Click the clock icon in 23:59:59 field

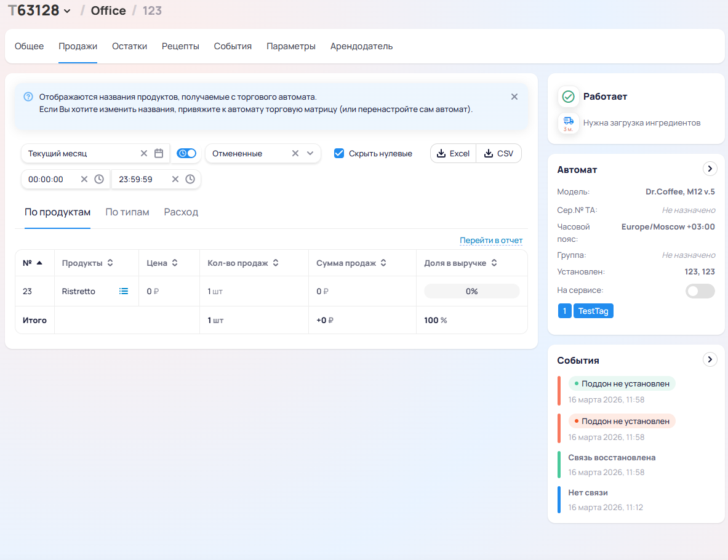[190, 179]
